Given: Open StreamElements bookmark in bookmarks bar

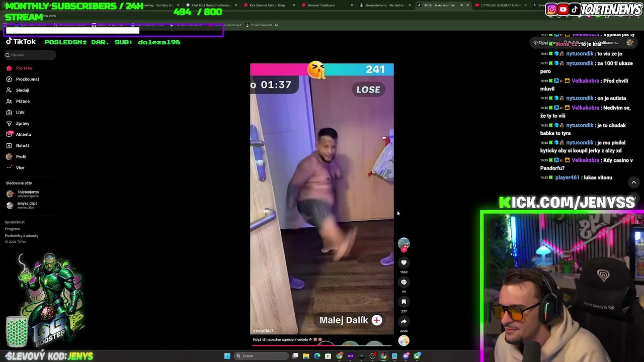Looking at the screenshot, I should [x=263, y=25].
